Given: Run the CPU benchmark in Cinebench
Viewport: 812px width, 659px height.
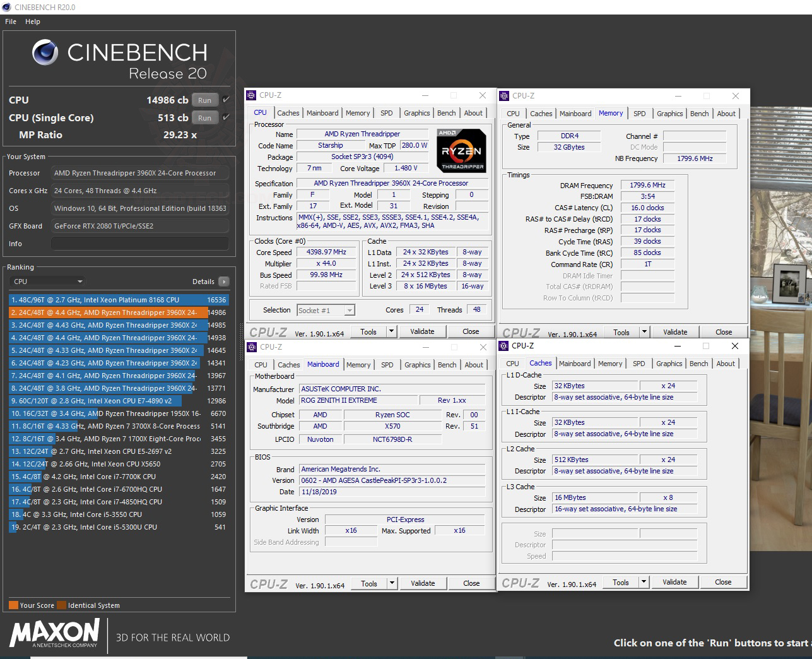Looking at the screenshot, I should click(x=204, y=100).
